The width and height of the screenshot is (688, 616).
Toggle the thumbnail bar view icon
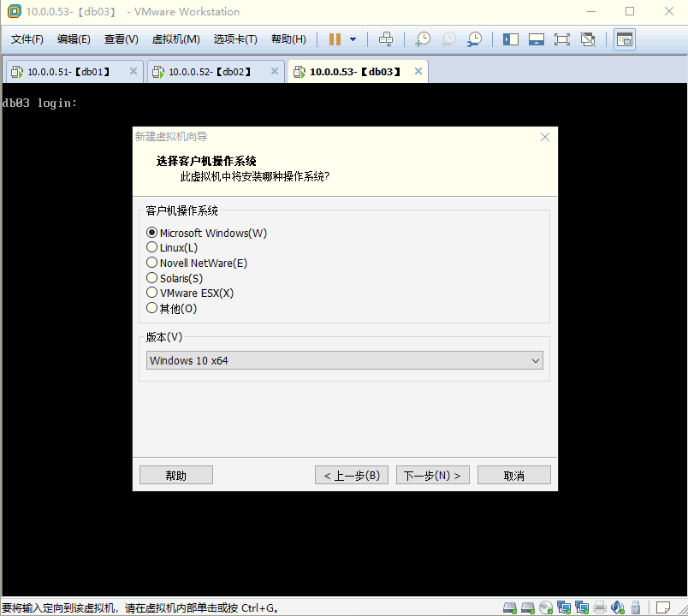[537, 39]
